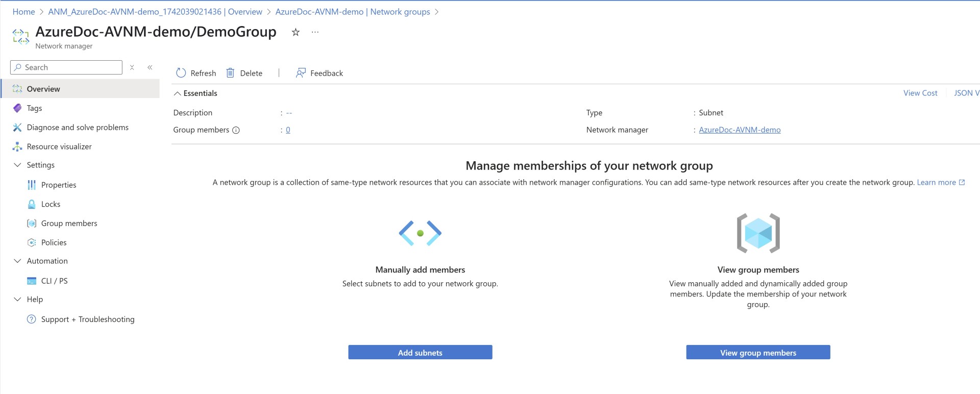Open the JSON View link
The image size is (980, 394).
click(x=967, y=93)
